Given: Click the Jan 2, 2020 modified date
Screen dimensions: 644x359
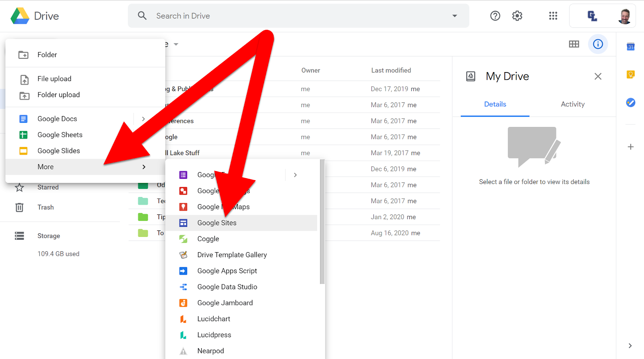Looking at the screenshot, I should click(x=388, y=217).
